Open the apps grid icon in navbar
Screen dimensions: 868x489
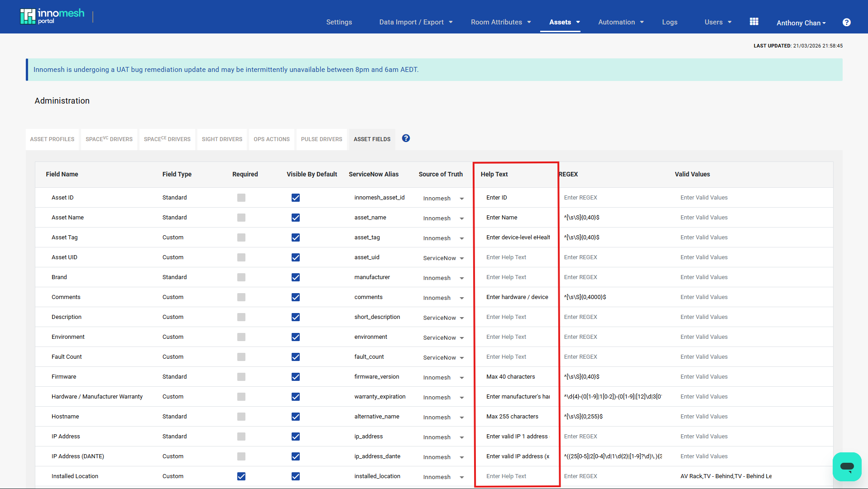pyautogui.click(x=753, y=21)
